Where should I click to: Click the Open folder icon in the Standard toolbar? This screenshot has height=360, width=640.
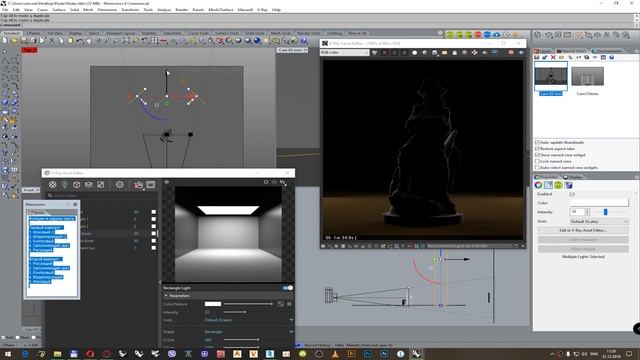click(x=14, y=40)
